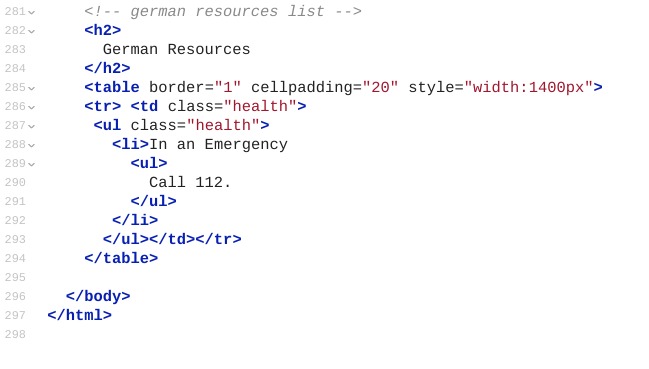Click the <ul tag on line 287

[x=107, y=125]
